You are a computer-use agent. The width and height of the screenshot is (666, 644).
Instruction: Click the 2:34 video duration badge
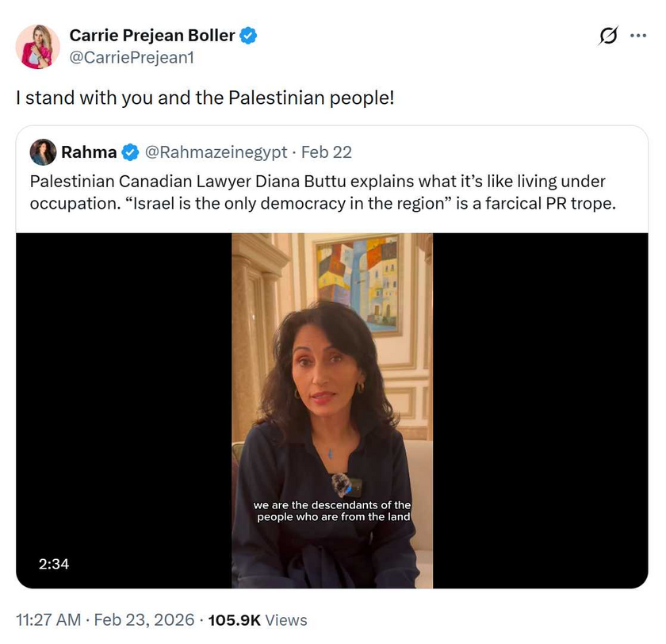click(x=54, y=564)
